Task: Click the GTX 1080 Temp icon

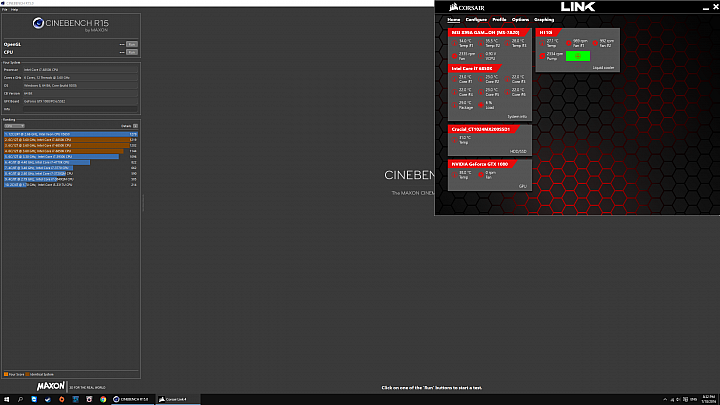Action: 455,174
